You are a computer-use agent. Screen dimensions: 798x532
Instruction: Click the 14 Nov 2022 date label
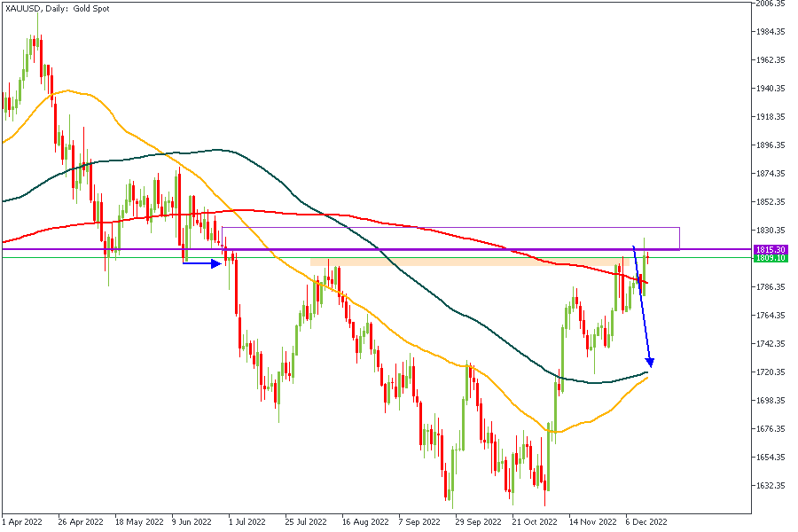pyautogui.click(x=592, y=522)
